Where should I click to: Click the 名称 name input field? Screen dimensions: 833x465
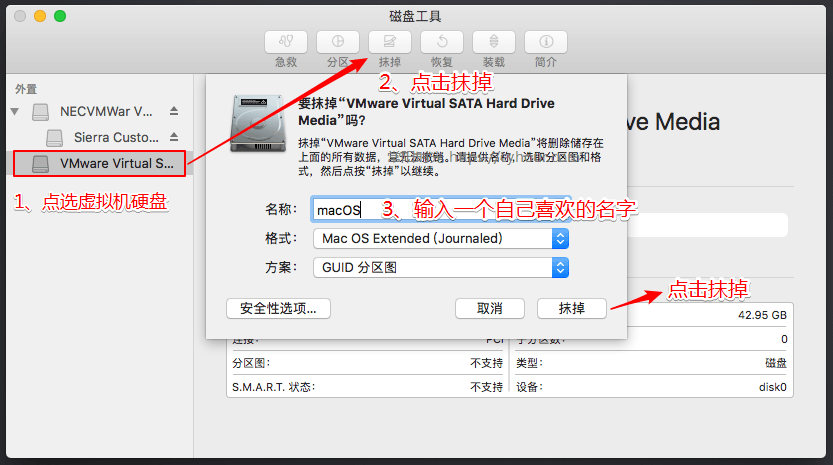pos(441,210)
